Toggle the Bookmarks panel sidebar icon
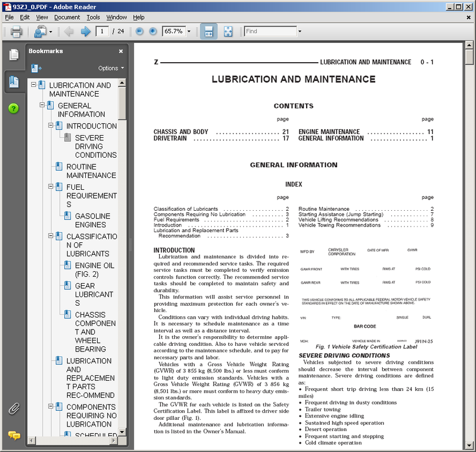Viewport: 476px width, 452px height. point(14,82)
